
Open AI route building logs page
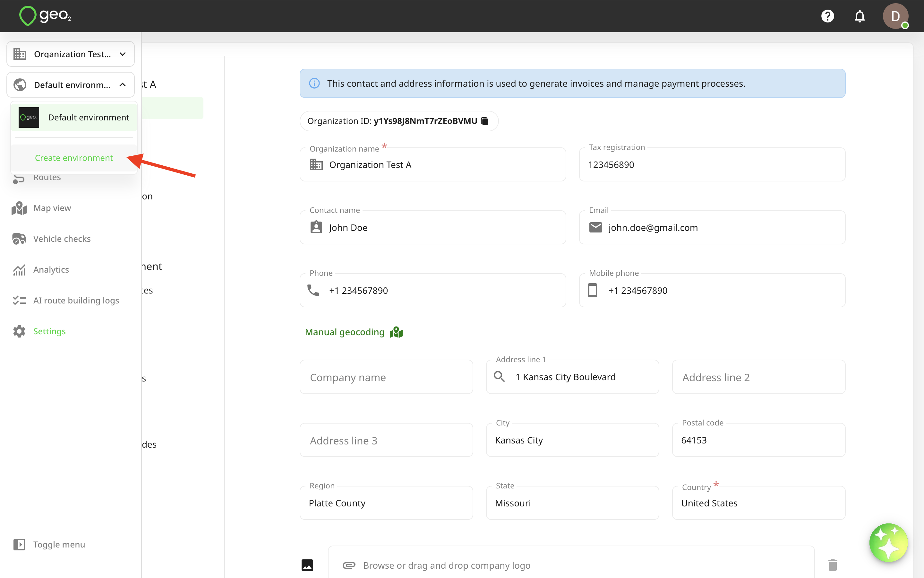[76, 301]
